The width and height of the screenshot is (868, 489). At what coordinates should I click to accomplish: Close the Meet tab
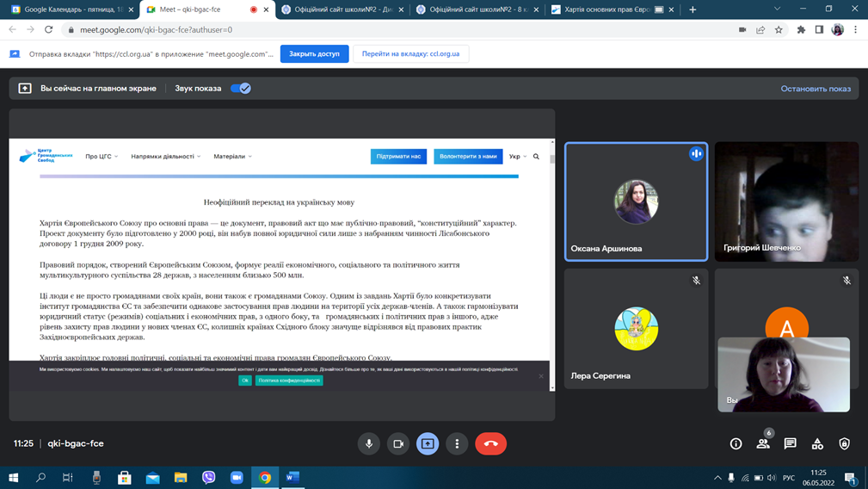tap(267, 9)
